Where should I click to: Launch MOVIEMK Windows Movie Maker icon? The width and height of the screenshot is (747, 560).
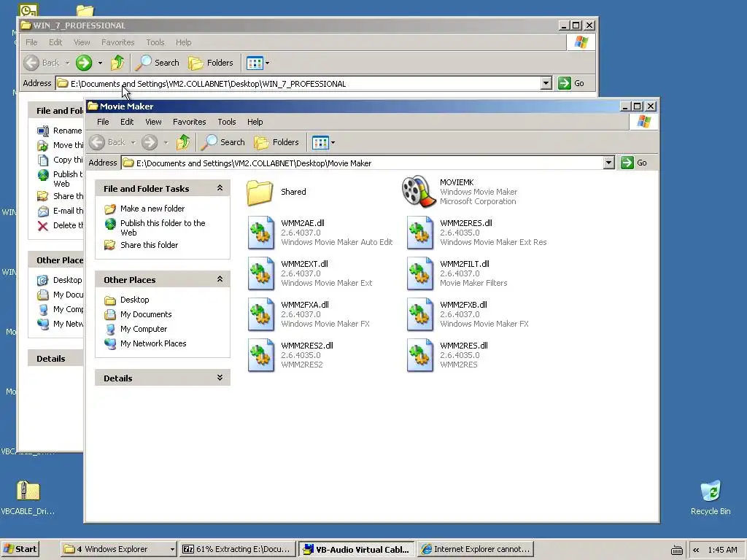click(x=419, y=192)
